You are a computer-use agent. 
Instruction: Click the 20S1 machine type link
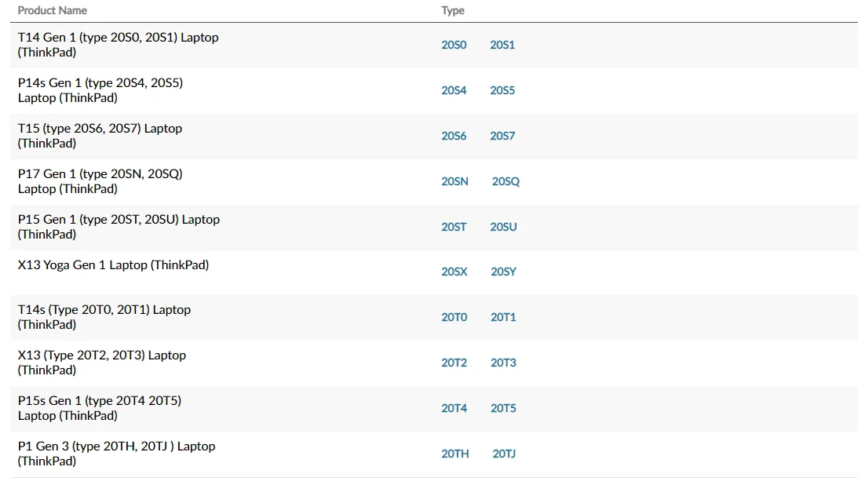pos(502,45)
